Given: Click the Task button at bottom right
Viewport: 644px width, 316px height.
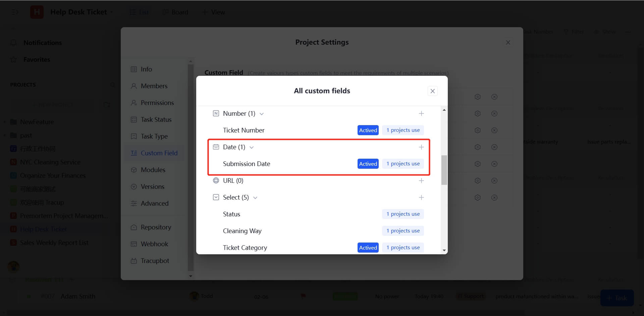Looking at the screenshot, I should tap(617, 298).
